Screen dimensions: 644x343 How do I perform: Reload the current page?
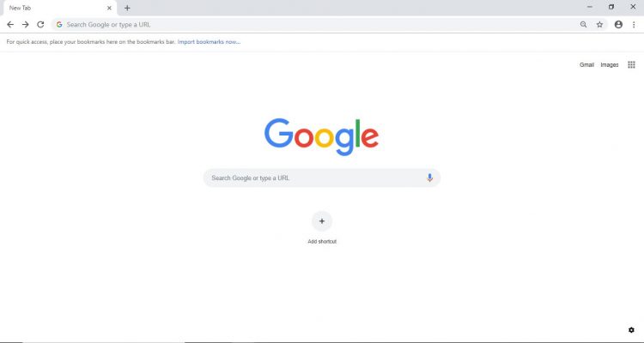[x=40, y=25]
